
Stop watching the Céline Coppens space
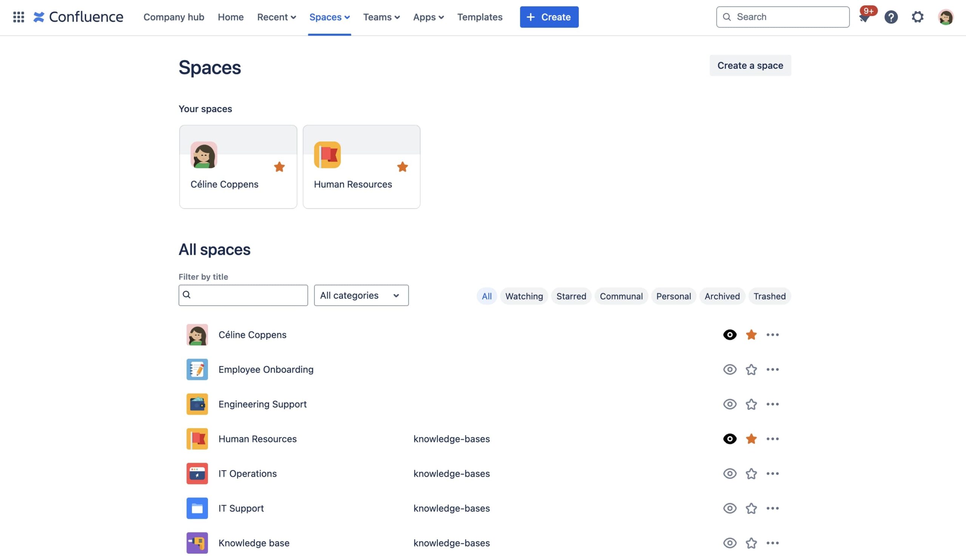coord(730,335)
